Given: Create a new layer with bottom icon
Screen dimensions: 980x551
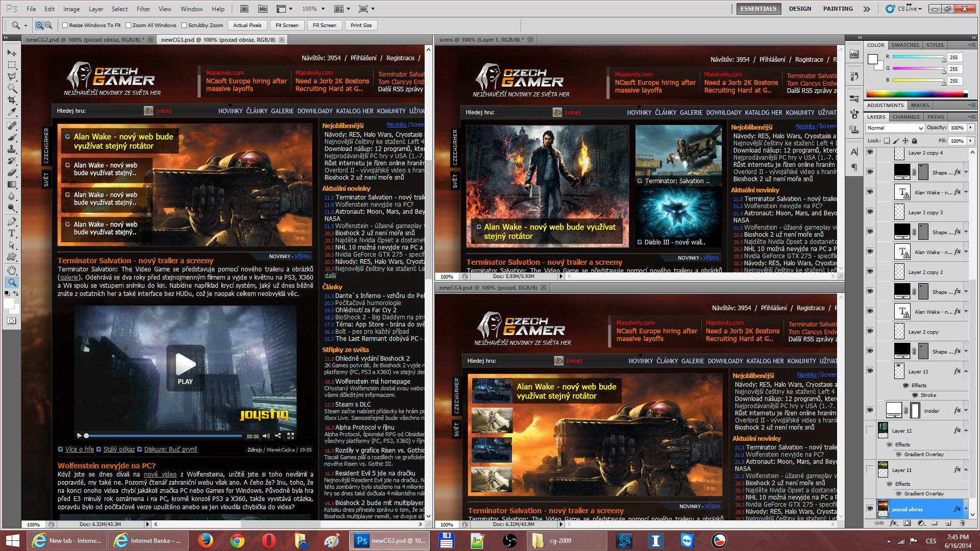Looking at the screenshot, I should (948, 523).
